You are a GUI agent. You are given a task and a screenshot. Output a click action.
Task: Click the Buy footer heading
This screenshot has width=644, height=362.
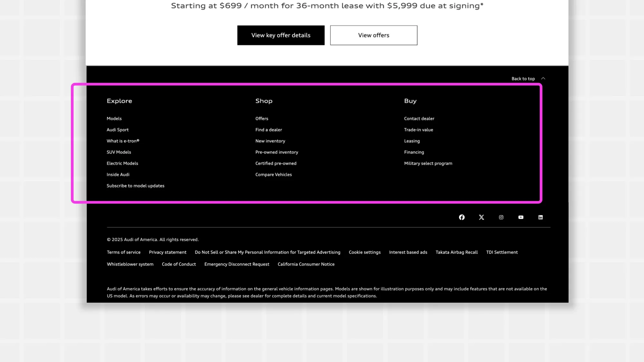[410, 101]
